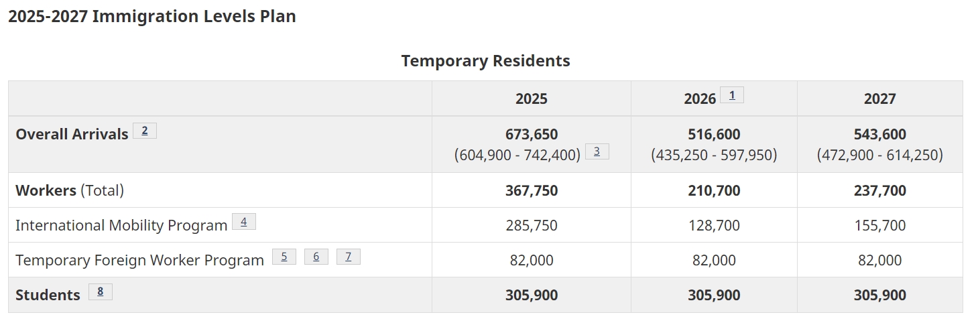Click the Temporary Residents table caption
The image size is (980, 323).
click(485, 61)
